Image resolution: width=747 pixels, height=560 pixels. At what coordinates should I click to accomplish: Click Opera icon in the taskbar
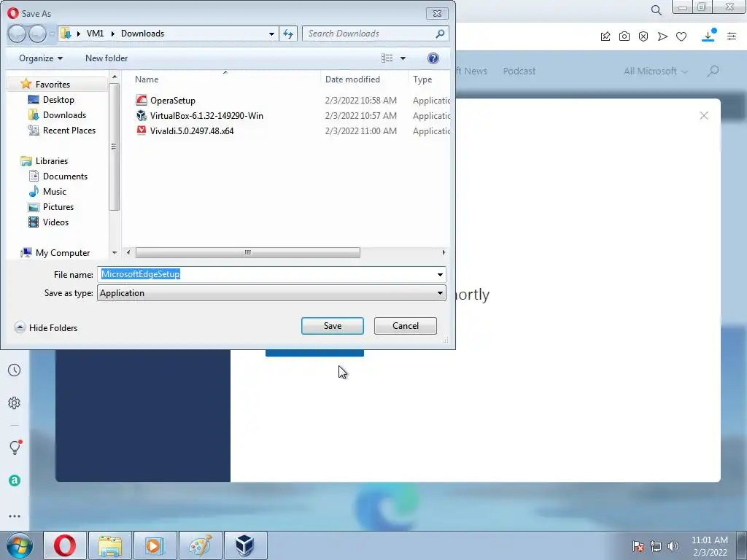pos(65,545)
